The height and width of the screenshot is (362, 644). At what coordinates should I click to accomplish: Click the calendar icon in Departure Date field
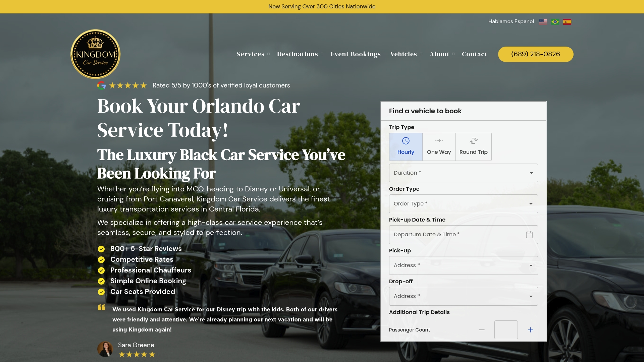(529, 235)
